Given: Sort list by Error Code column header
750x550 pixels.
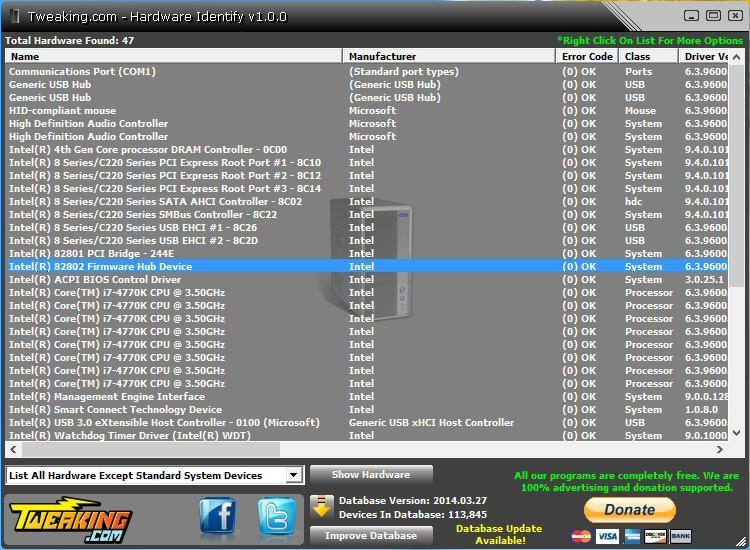Looking at the screenshot, I should [587, 56].
